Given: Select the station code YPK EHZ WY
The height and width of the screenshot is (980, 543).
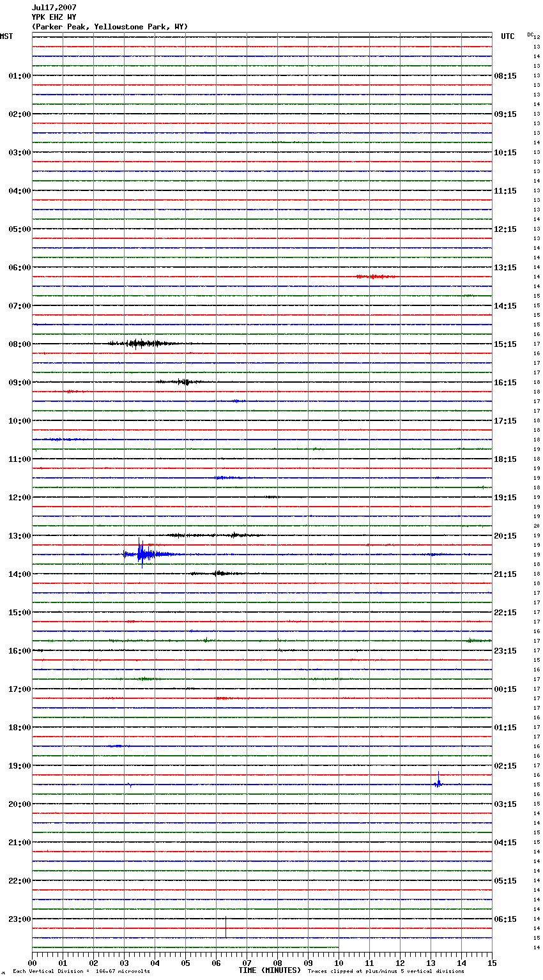Looking at the screenshot, I should click(54, 17).
